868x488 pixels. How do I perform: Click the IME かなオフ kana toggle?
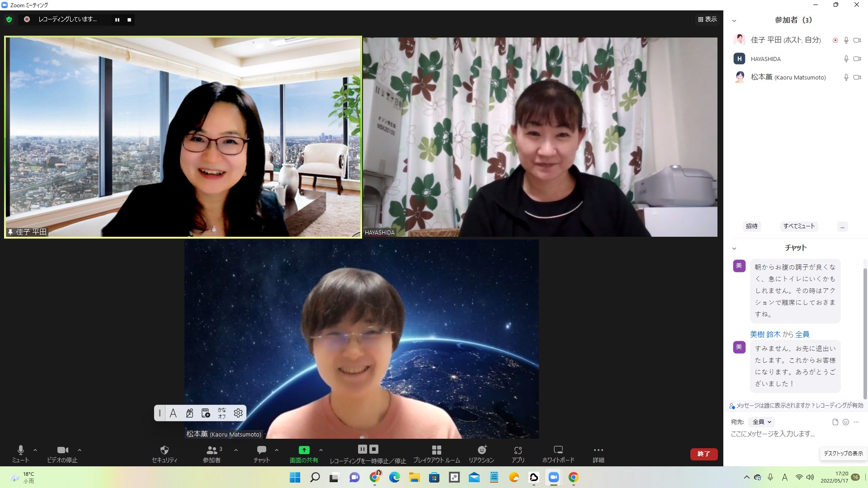(x=222, y=413)
